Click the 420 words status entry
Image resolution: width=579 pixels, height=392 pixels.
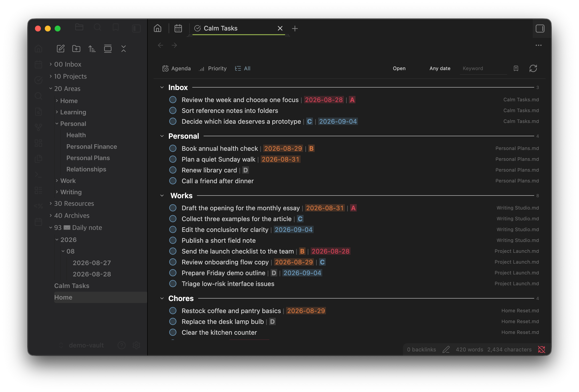(469, 349)
